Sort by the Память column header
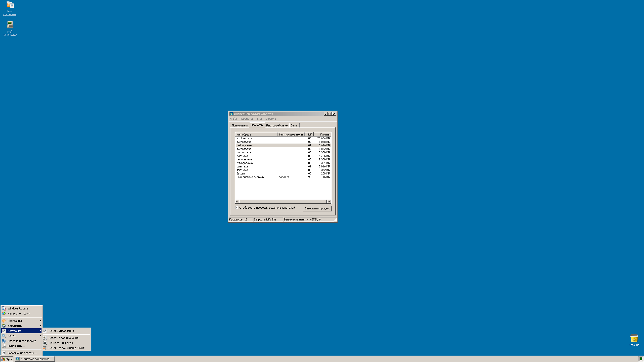Viewport: 644px width, 362px height. [x=322, y=134]
